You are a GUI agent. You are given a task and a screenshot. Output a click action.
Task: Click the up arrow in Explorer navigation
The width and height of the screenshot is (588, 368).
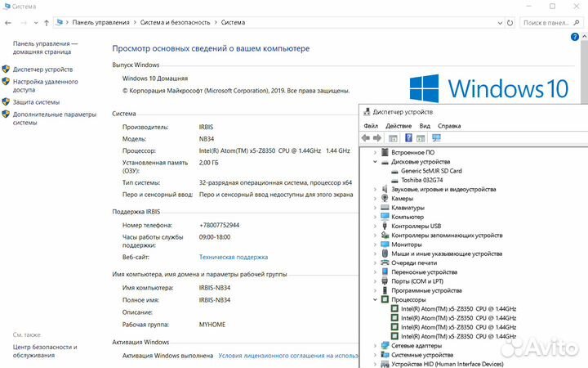pos(46,23)
